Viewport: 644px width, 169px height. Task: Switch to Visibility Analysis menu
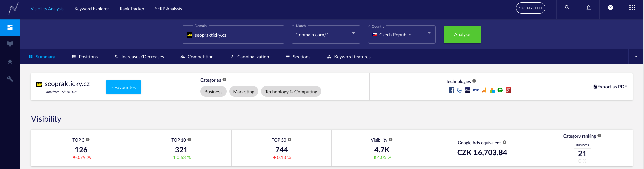click(47, 9)
